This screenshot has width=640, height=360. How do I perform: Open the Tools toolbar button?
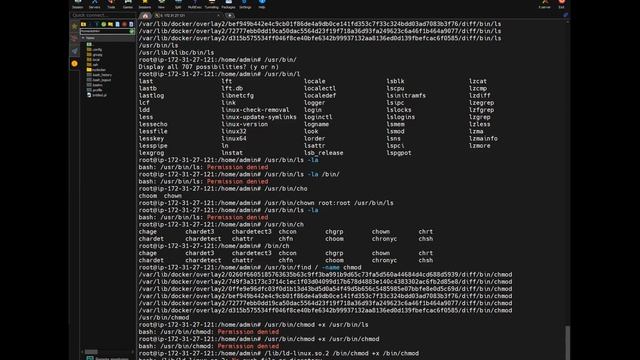click(111, 4)
